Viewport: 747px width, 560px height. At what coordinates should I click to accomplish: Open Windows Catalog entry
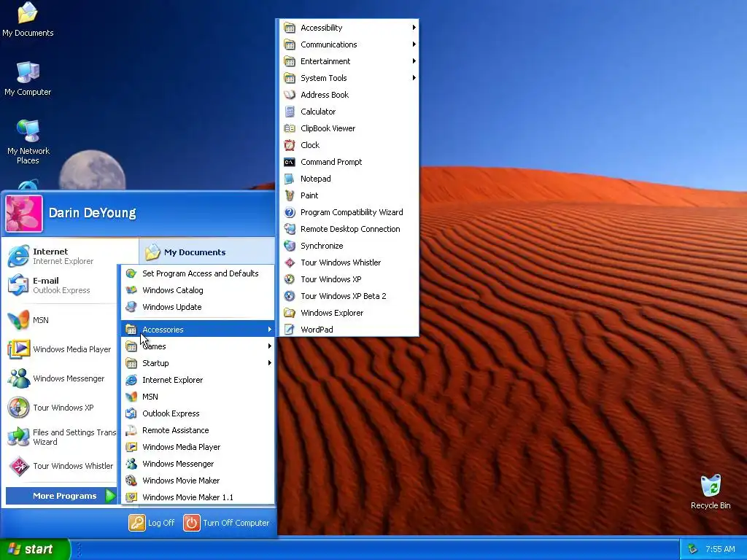(198, 290)
